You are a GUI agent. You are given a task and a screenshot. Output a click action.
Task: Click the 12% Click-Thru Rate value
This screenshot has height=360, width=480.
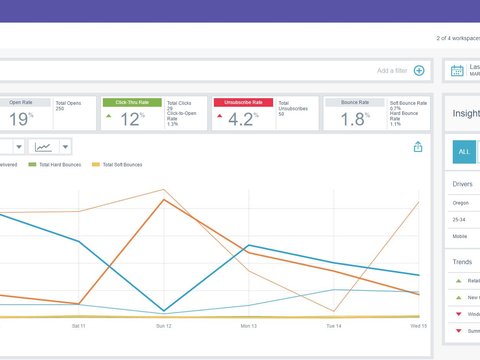[x=132, y=119]
